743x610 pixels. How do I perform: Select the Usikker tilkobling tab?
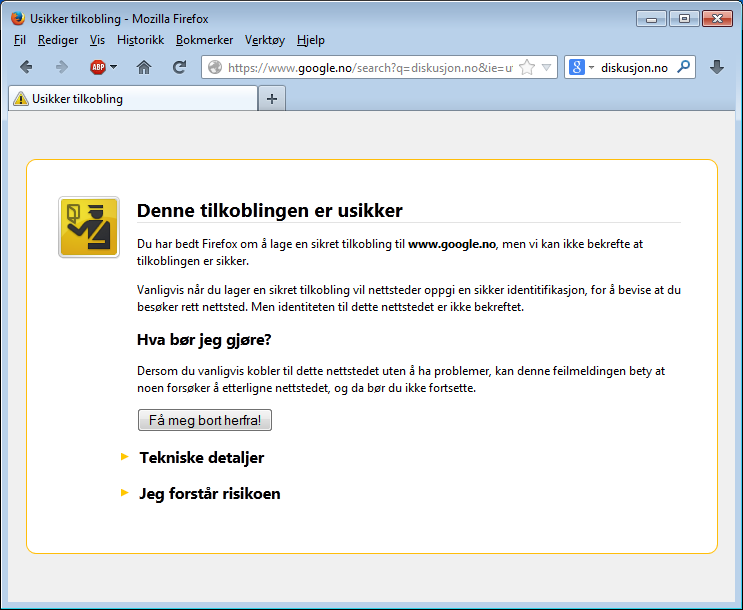click(x=133, y=99)
